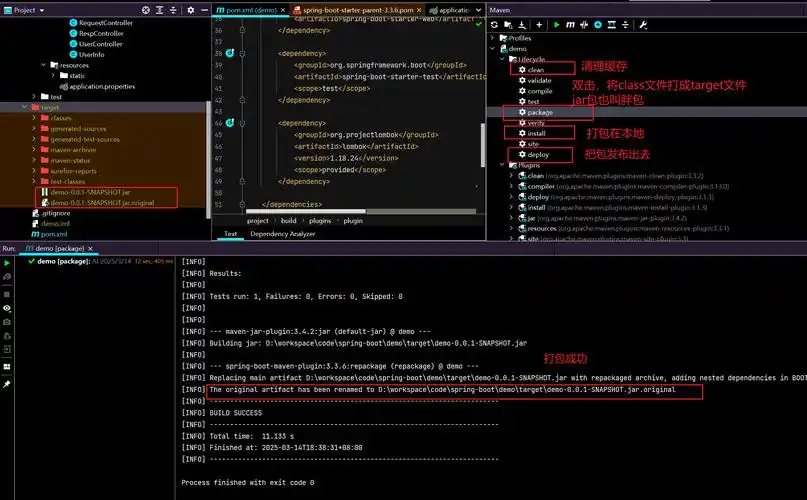Select validate lifecycle phase
Screen dimensions: 807x500
pos(539,80)
